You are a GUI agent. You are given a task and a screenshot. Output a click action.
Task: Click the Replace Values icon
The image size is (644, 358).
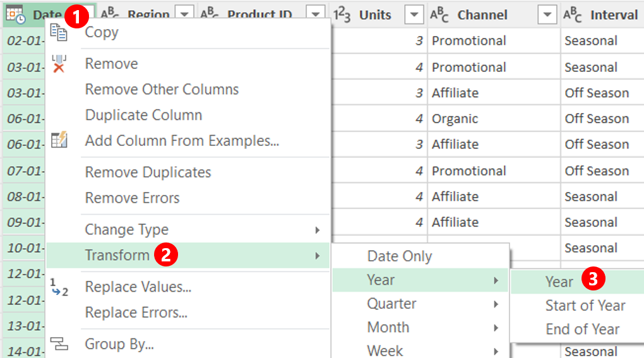(x=59, y=287)
